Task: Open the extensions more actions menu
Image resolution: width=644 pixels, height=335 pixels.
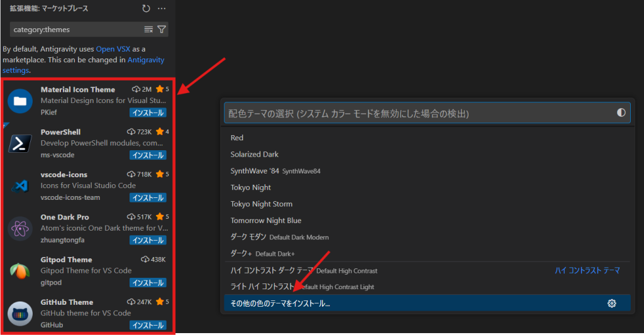Action: [162, 9]
